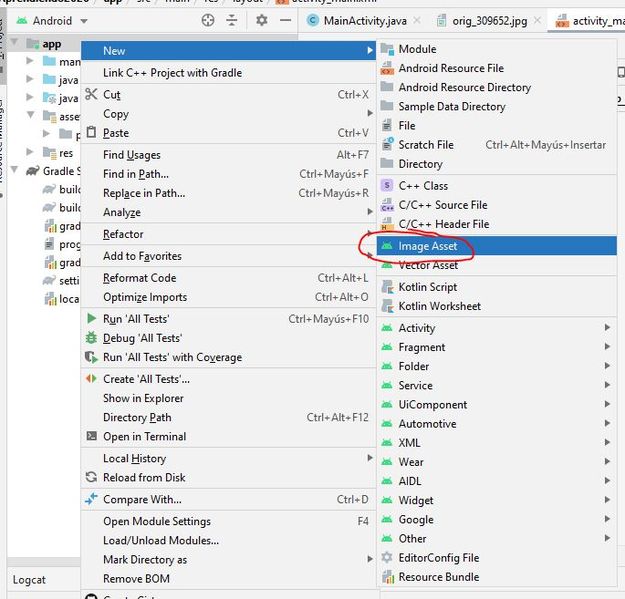Open the Logcat tool window

[x=29, y=579]
